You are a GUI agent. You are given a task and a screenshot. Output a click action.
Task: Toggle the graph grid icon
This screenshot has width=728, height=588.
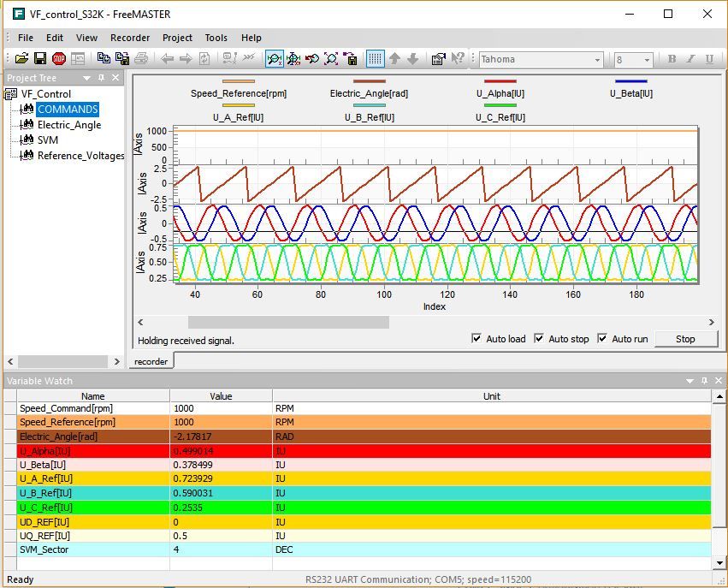tap(376, 58)
